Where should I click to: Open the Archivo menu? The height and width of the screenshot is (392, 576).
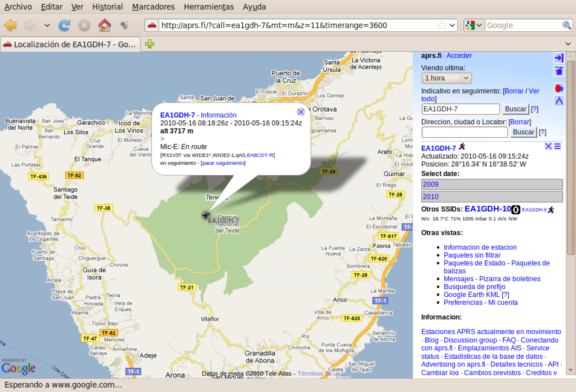click(18, 7)
